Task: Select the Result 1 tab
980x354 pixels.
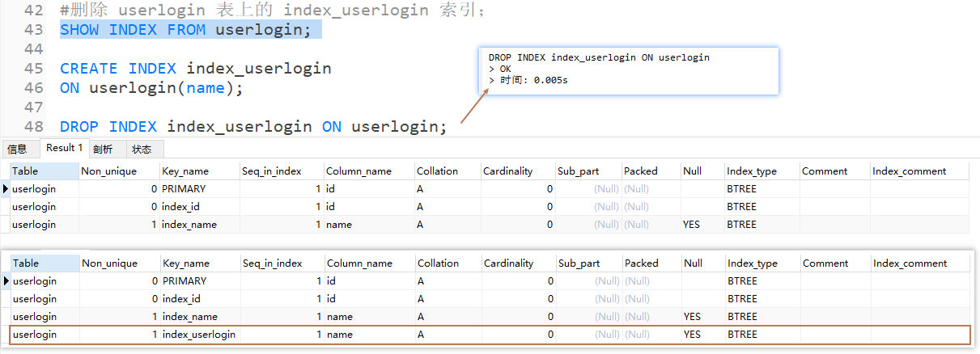Action: point(65,148)
